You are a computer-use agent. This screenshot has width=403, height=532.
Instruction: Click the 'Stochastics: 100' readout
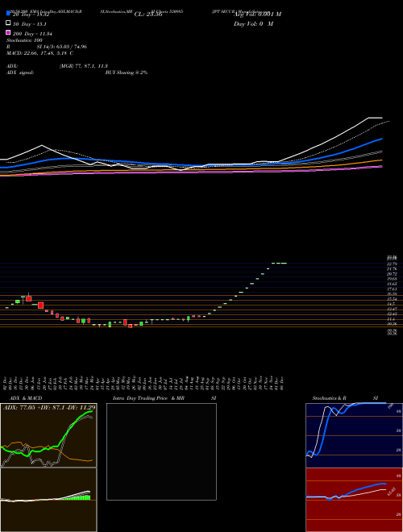(x=24, y=40)
